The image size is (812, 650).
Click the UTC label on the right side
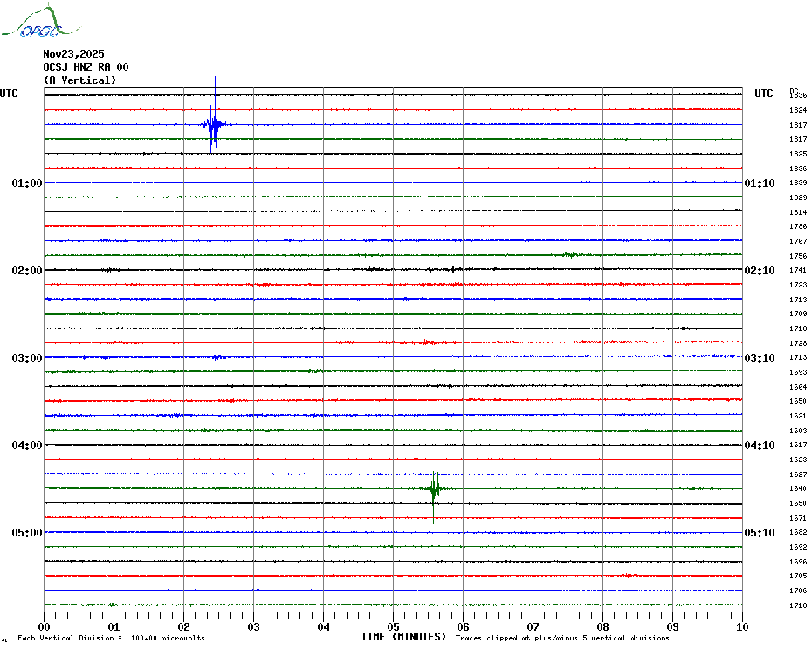pos(764,93)
